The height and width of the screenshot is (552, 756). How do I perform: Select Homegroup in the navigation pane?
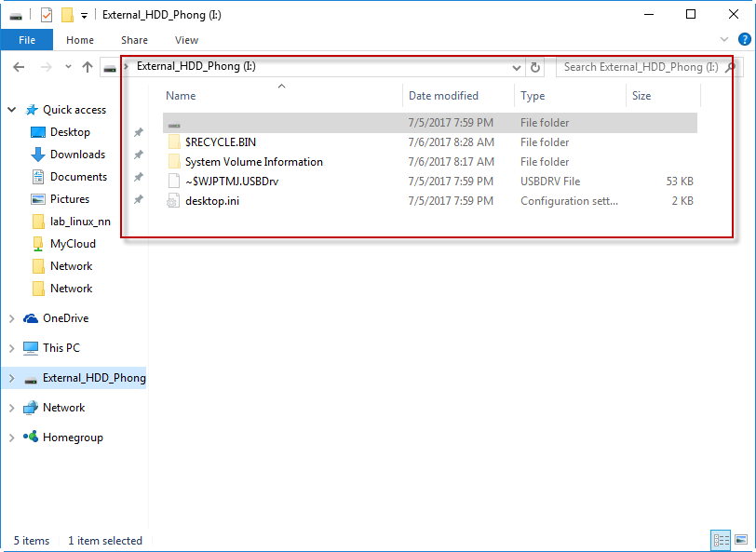tap(73, 438)
